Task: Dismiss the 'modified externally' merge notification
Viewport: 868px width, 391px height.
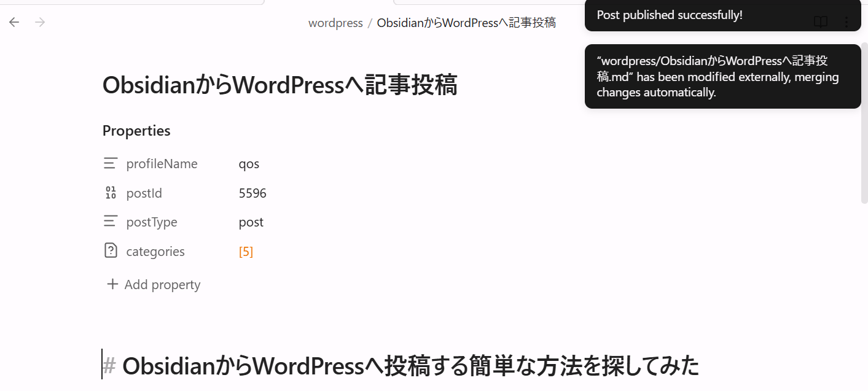Action: 722,77
